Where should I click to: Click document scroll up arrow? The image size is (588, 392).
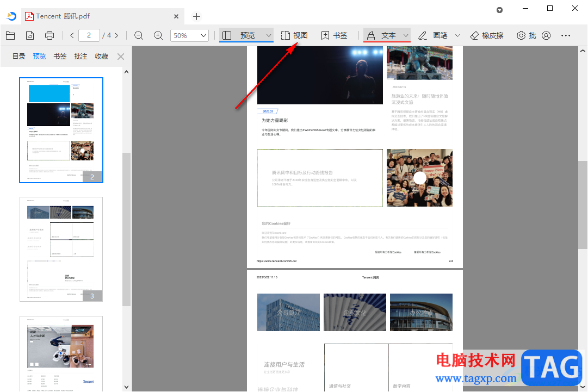[583, 51]
